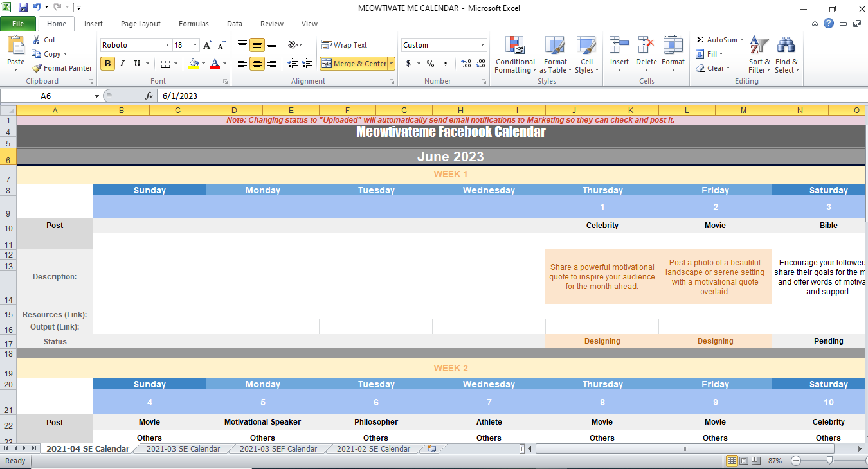Click the Insert cells icon
868x469 pixels.
(x=619, y=45)
